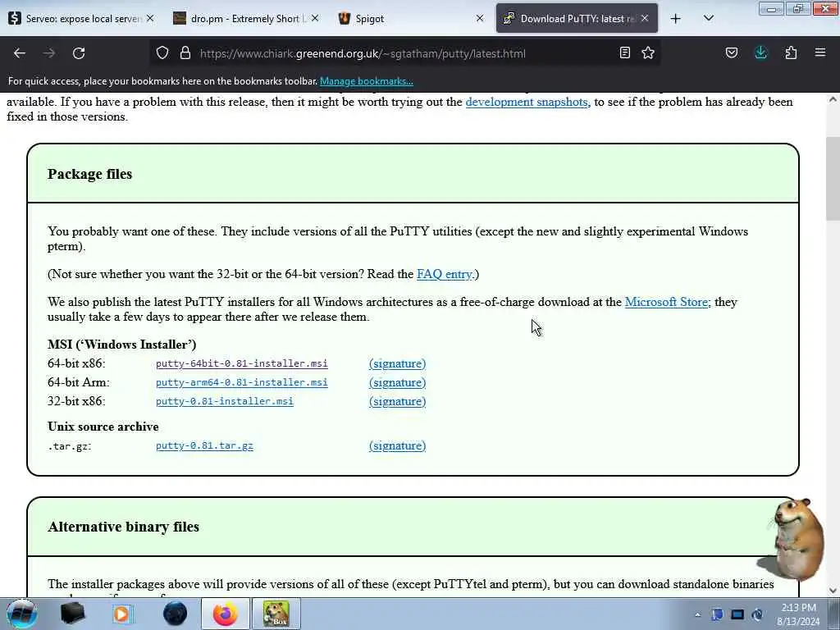This screenshot has height=630, width=840.
Task: Visit the Microsoft Store link
Action: point(666,302)
